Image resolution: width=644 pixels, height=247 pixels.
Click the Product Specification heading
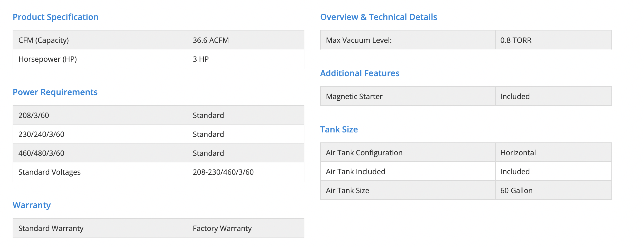click(55, 17)
